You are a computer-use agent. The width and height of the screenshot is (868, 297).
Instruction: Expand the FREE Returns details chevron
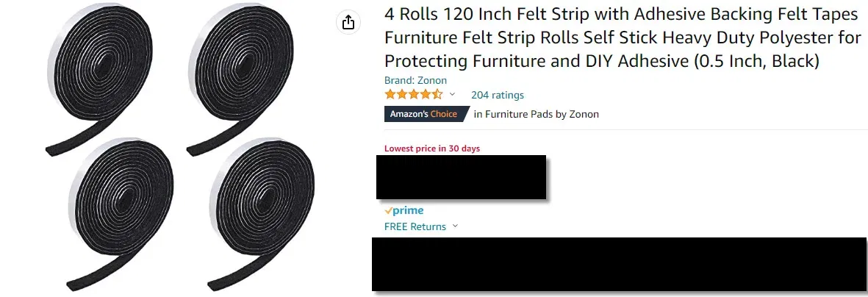(455, 226)
